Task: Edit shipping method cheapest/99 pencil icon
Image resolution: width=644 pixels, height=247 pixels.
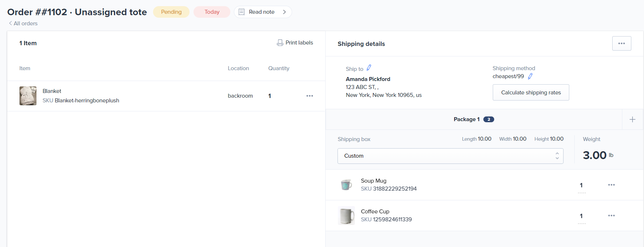Action: coord(530,76)
